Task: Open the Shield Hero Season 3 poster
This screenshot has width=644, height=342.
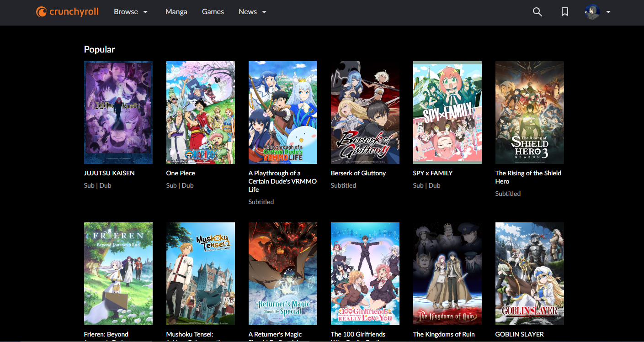Action: [530, 112]
